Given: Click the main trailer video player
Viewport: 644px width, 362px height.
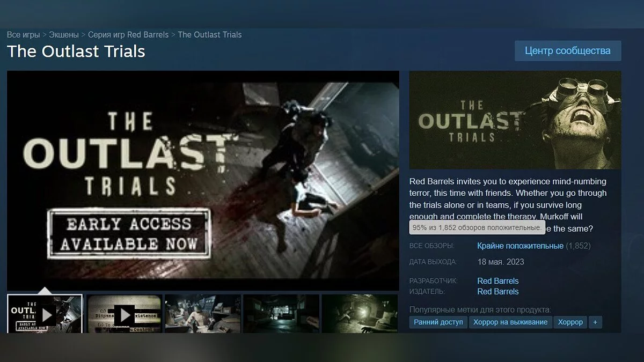Looking at the screenshot, I should point(203,180).
